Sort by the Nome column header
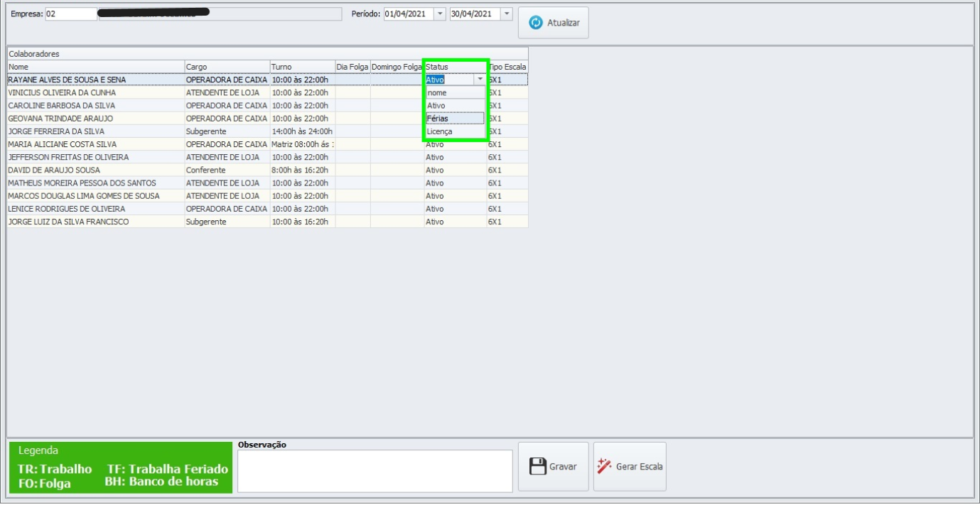The image size is (980, 510). [95, 67]
